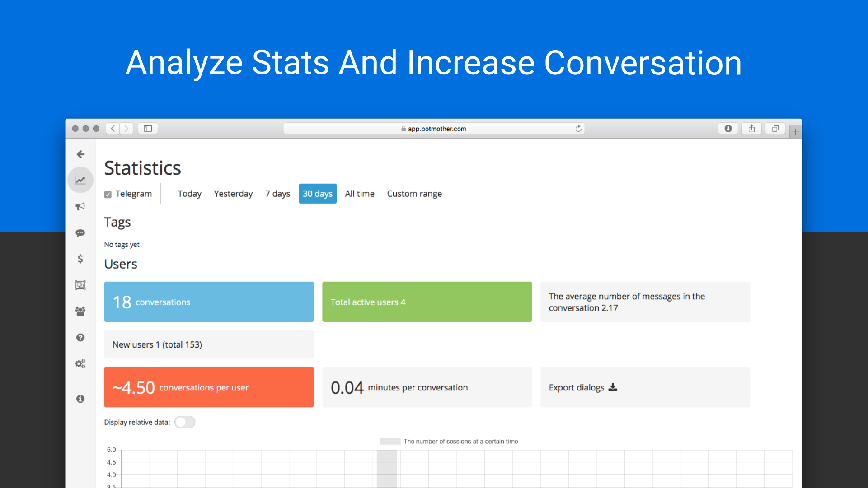Toggle the browser sidebar view button
The height and width of the screenshot is (488, 868).
(x=148, y=129)
